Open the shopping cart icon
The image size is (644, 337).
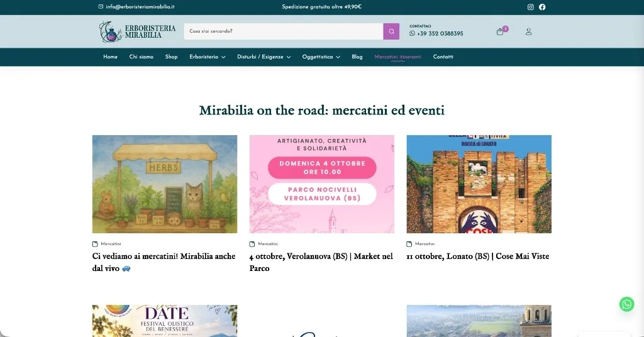[x=500, y=31]
